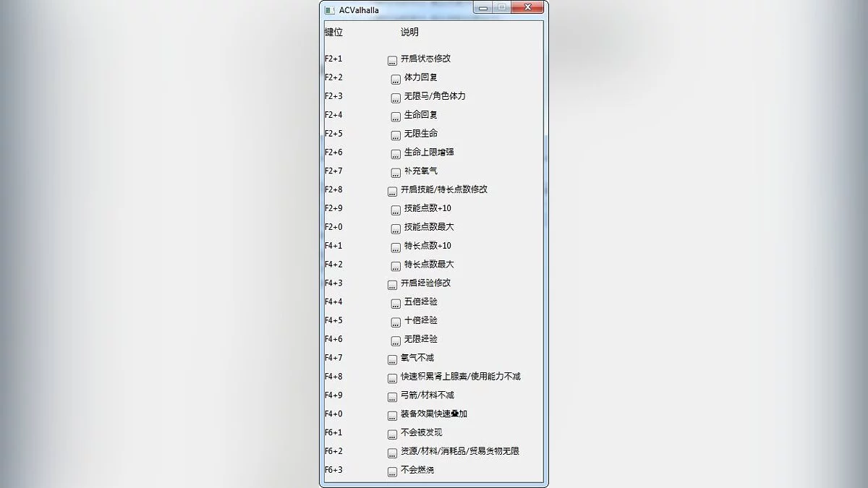Enable 资源/材料/消耗品/贸易货物无限 checkbox

click(392, 453)
